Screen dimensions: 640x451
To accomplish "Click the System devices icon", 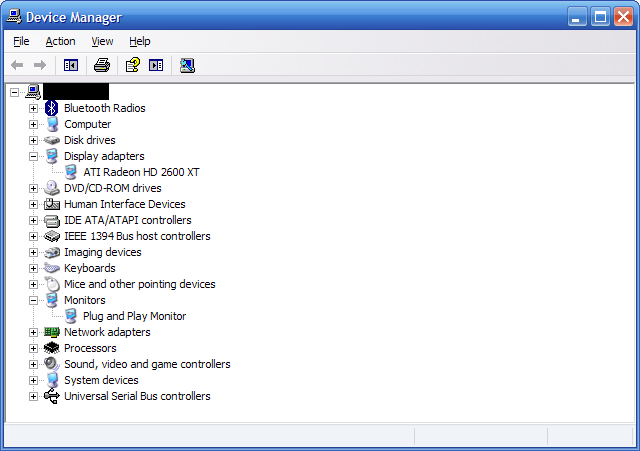I will click(52, 380).
